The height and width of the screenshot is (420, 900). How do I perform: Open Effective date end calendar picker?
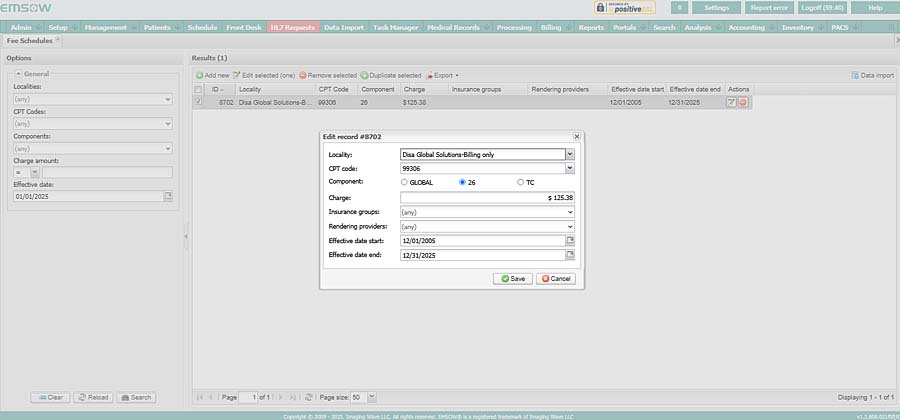coord(570,256)
